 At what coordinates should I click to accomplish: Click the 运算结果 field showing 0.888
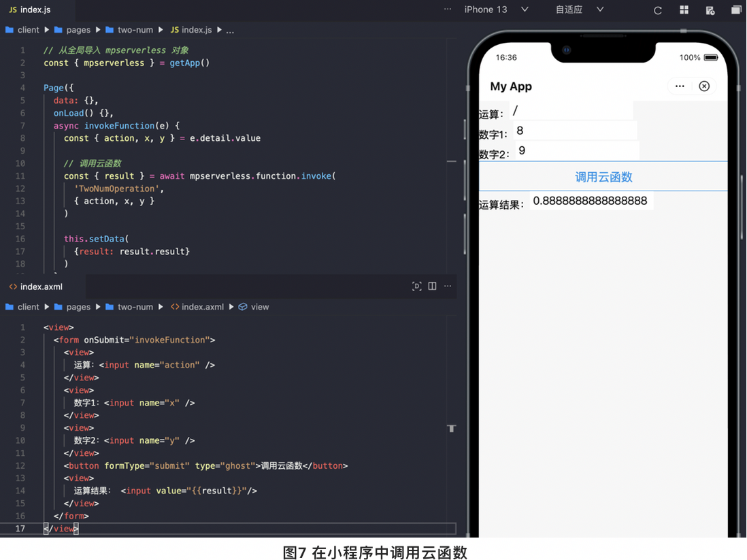[591, 201]
